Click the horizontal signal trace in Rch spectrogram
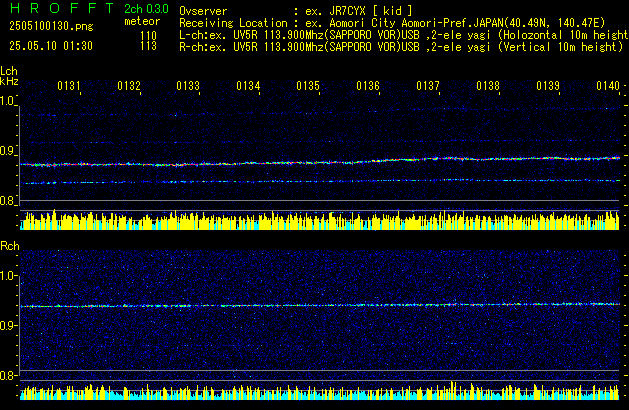 pyautogui.click(x=320, y=305)
